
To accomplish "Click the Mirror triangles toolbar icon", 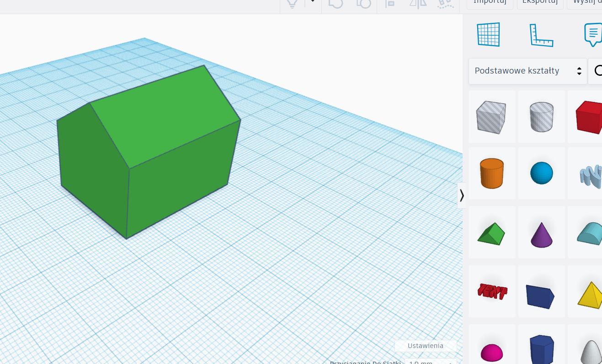I will point(418,3).
